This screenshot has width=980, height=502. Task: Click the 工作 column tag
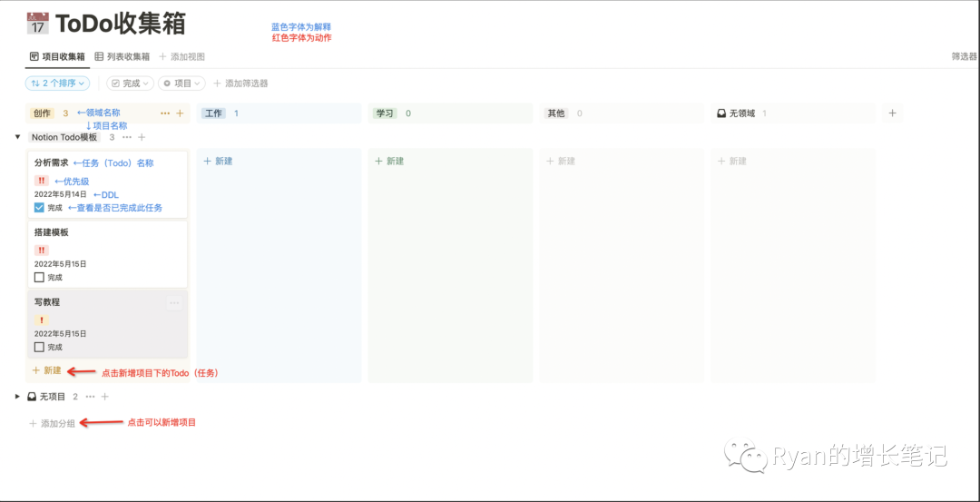click(214, 113)
